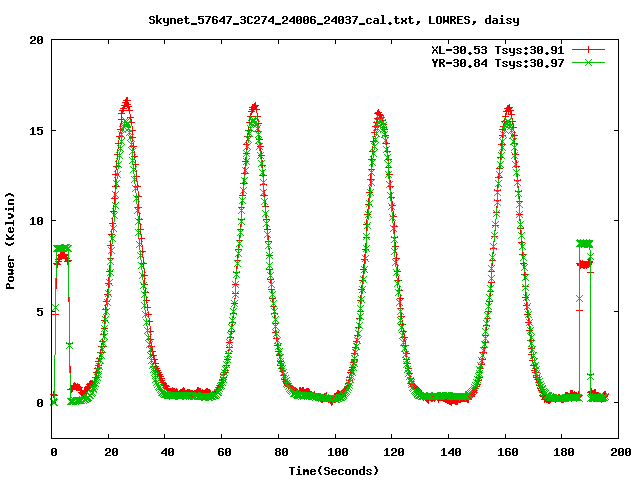640x480 pixels.
Task: Click the y-axis tick label 10
Action: point(36,221)
